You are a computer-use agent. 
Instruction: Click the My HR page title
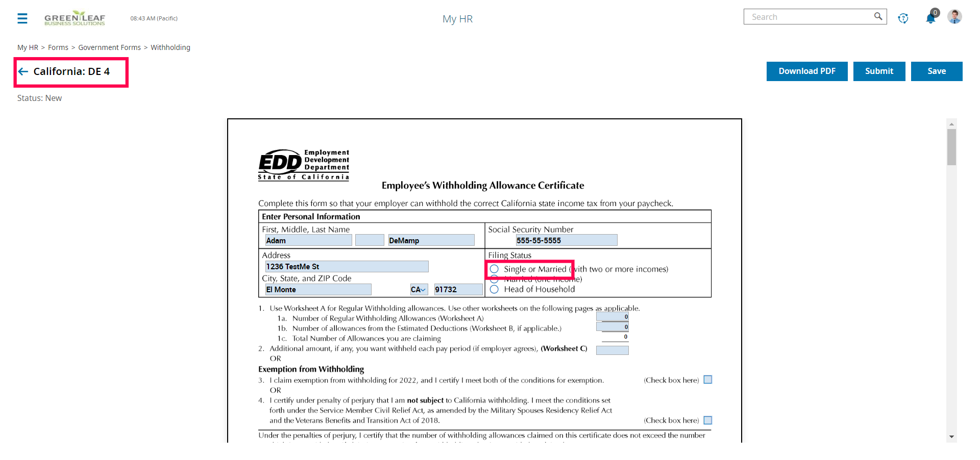pos(457,19)
